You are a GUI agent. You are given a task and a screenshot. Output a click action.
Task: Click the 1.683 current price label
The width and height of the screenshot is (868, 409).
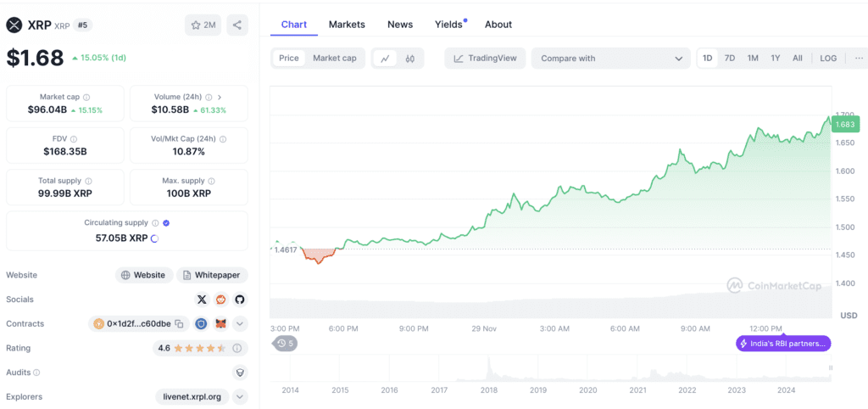(x=845, y=125)
